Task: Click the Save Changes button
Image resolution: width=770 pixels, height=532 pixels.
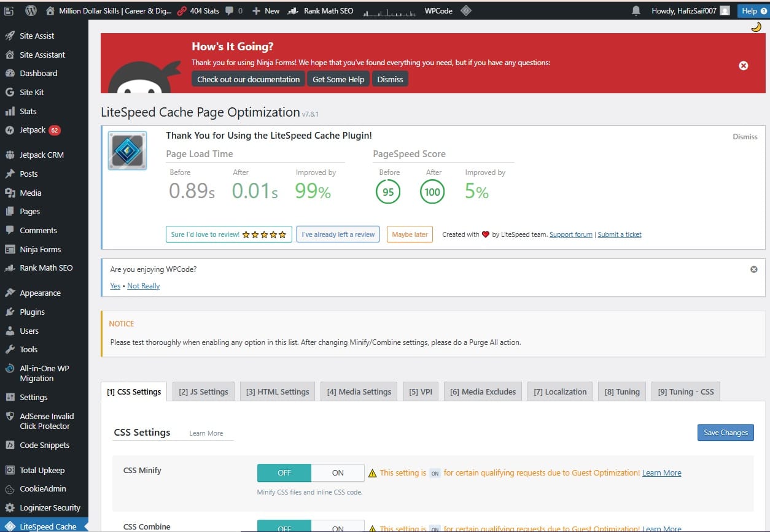Action: coord(726,433)
